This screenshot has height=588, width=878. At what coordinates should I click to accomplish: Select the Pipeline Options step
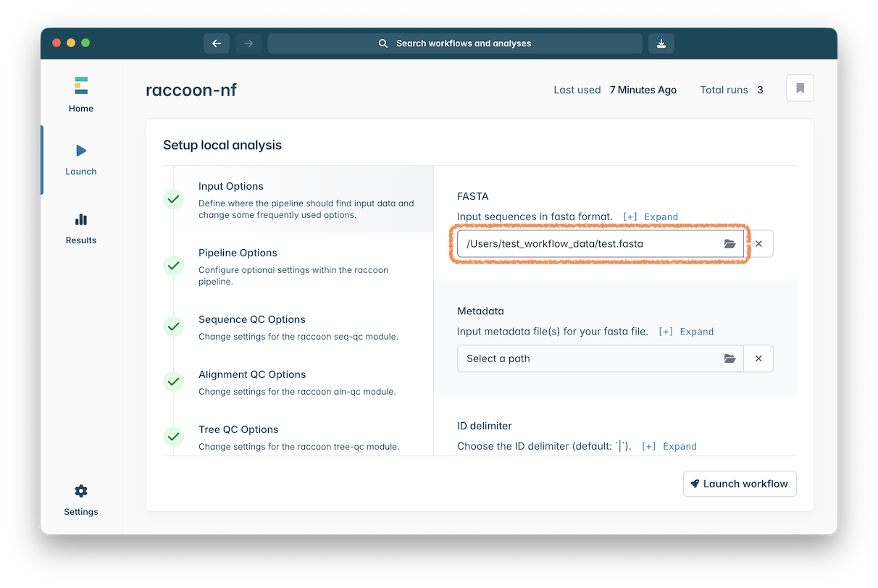point(238,253)
